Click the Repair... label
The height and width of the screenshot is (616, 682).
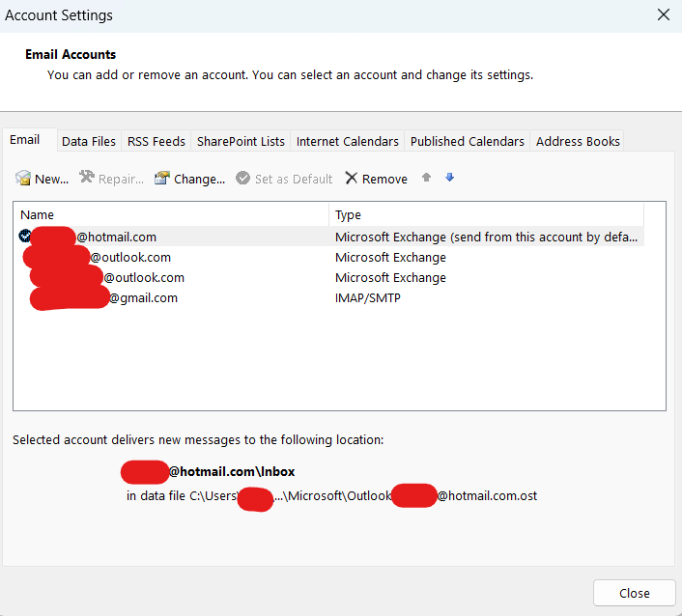(x=121, y=180)
